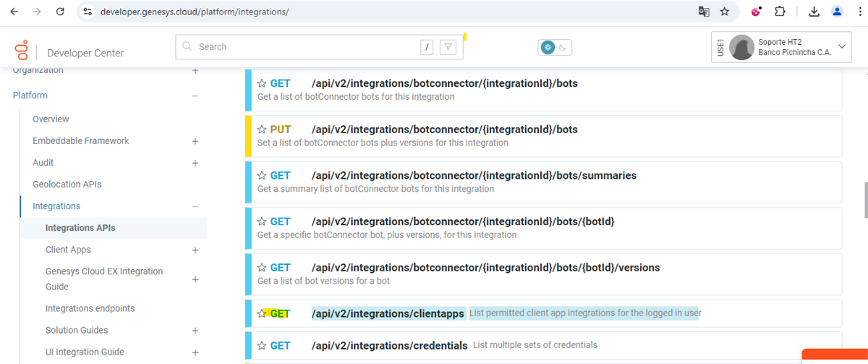This screenshot has height=364, width=868.
Task: Click 'Get a summary list of botConnector bots' text
Action: (x=375, y=189)
